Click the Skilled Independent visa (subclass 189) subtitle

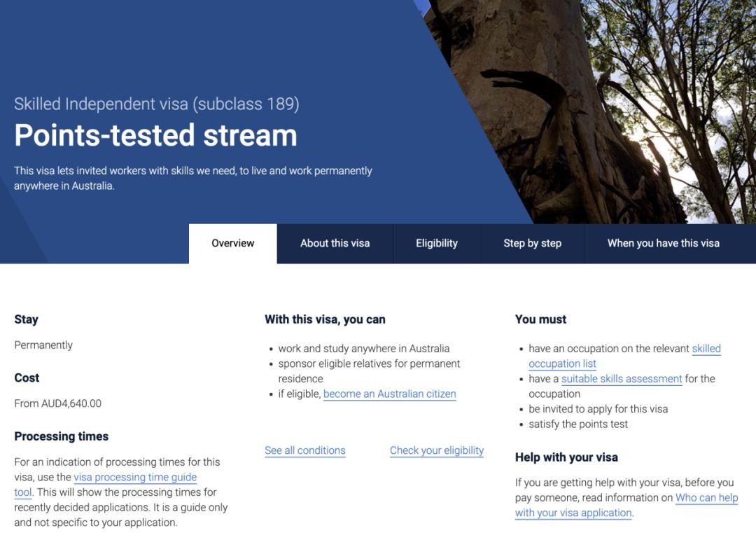[157, 104]
